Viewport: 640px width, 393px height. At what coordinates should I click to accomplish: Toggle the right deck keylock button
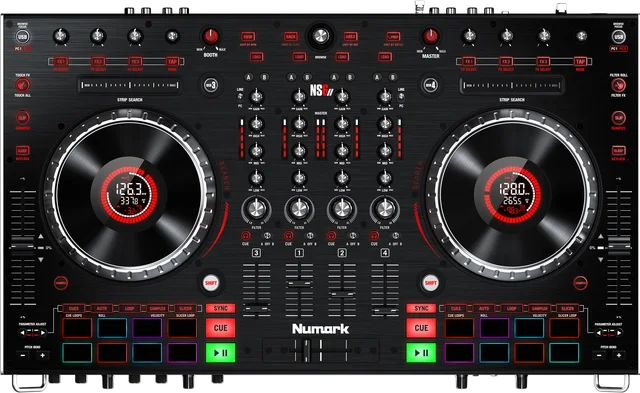[618, 151]
